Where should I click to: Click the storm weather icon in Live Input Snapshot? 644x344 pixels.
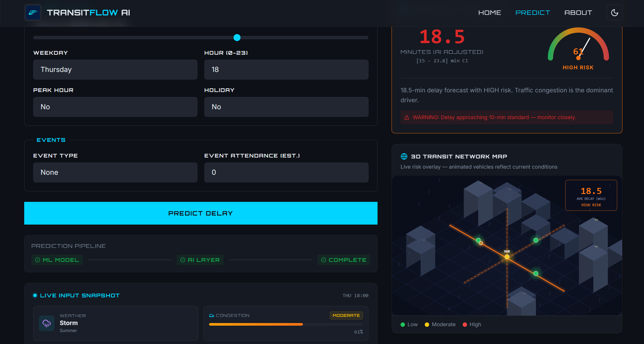[46, 323]
